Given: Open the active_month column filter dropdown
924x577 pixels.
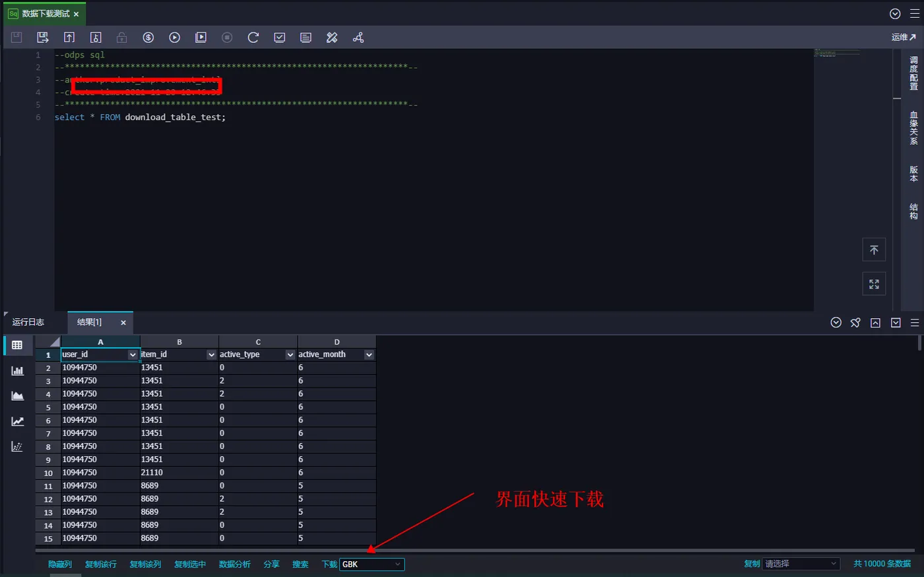Looking at the screenshot, I should 369,355.
